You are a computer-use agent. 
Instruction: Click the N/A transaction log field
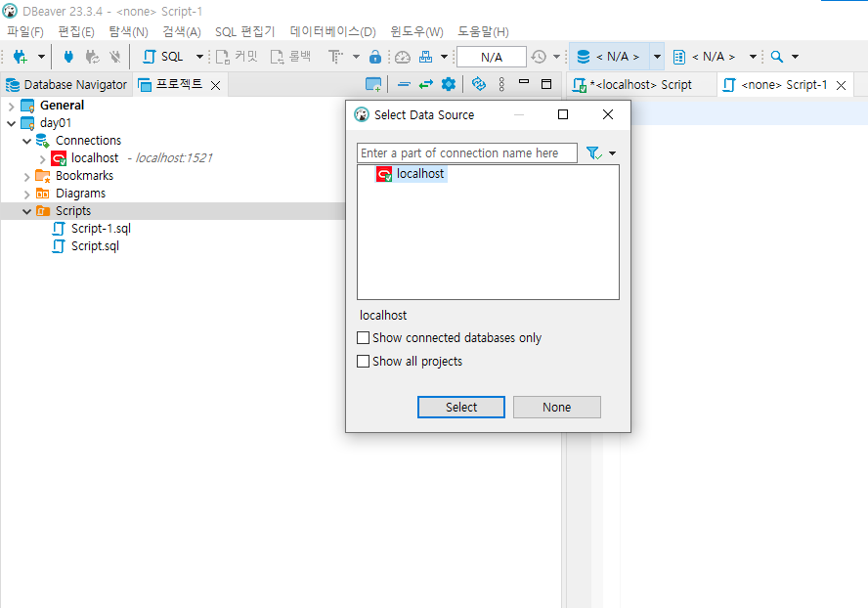[492, 57]
